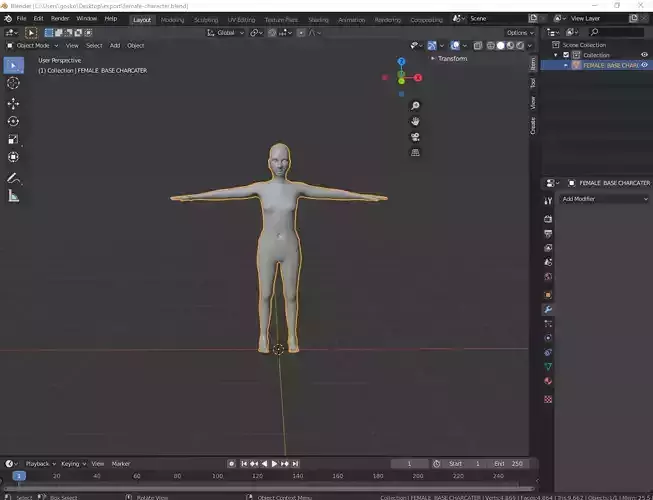The image size is (653, 500).
Task: Toggle Collection checkbox in outliner
Action: (566, 55)
